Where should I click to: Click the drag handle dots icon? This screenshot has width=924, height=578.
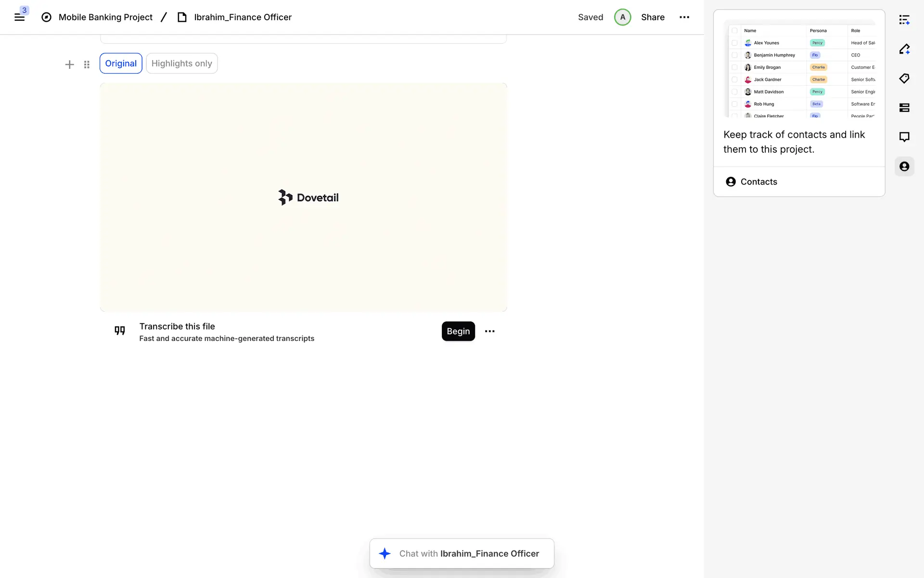pyautogui.click(x=87, y=64)
